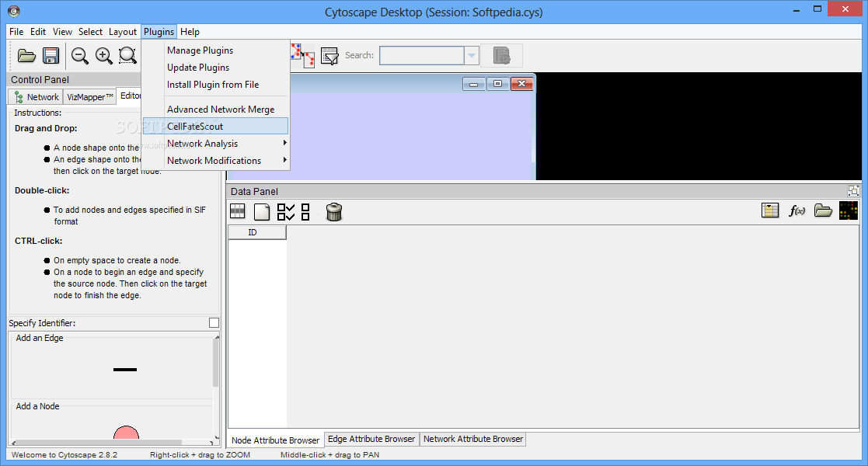Image resolution: width=868 pixels, height=466 pixels.
Task: Click the Cytoscape application icon in the title bar
Action: coord(14,11)
